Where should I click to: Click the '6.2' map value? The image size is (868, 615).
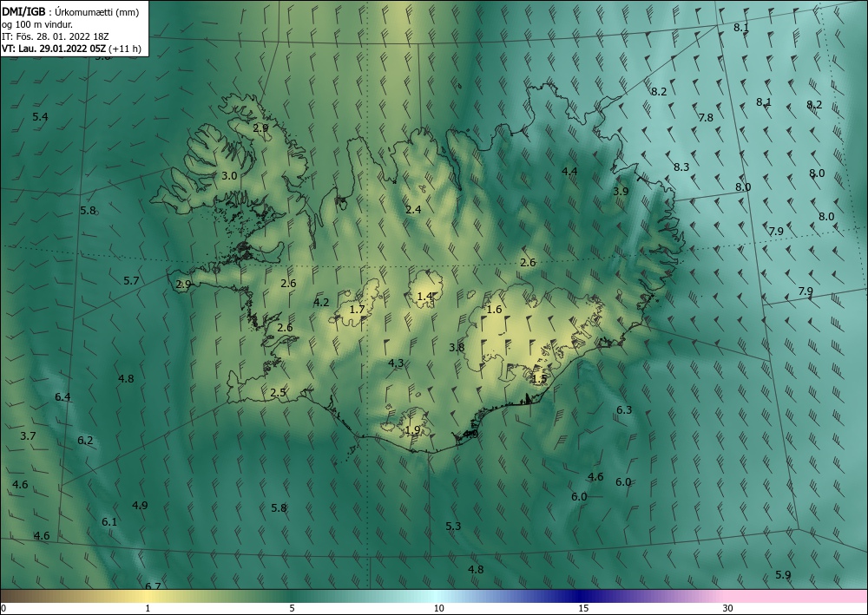coord(85,441)
